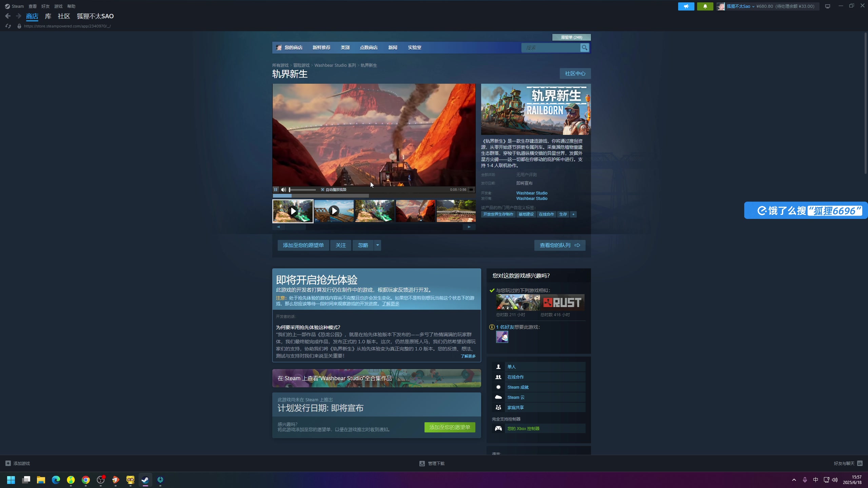Screen dimensions: 868x488
Task: Show hidden tray icons chevron
Action: pos(794,480)
